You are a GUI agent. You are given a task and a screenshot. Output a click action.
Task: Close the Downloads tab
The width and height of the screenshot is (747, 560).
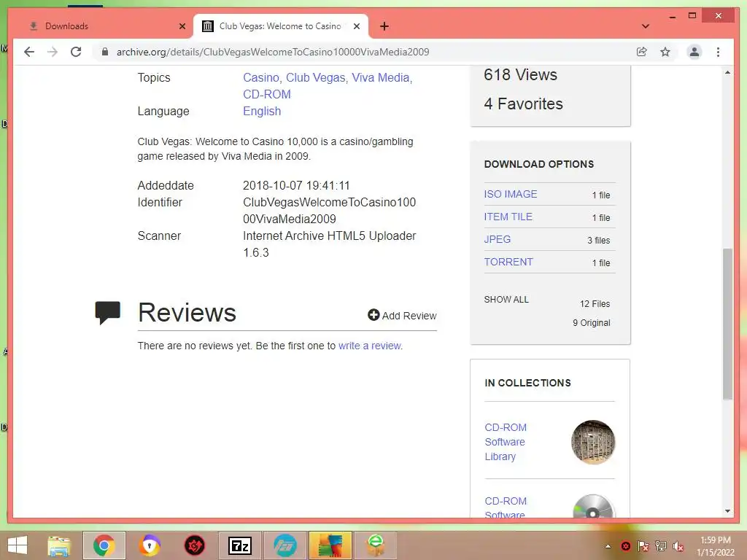[182, 26]
